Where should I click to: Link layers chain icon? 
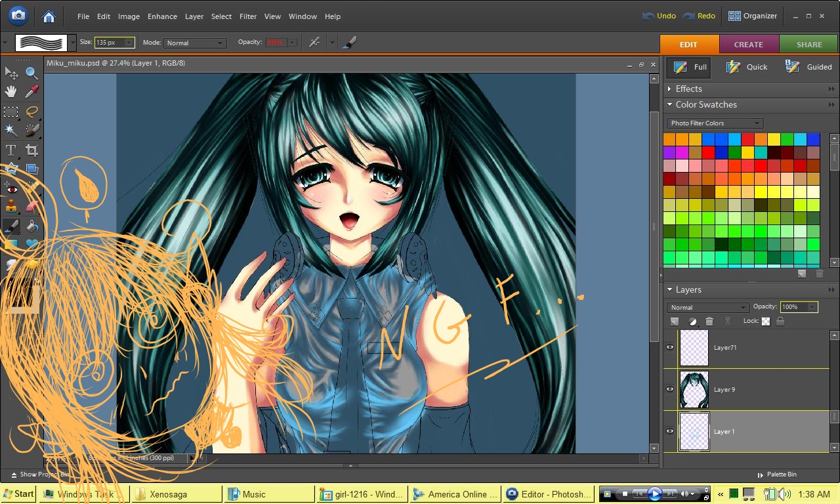tap(727, 322)
